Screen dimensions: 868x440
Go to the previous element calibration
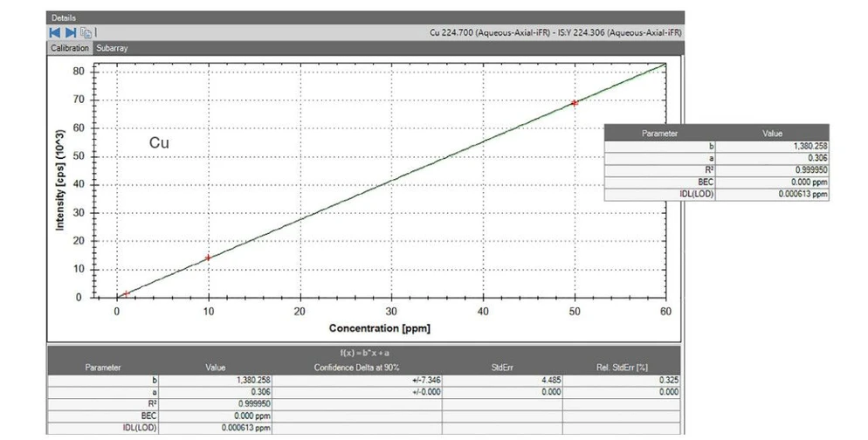55,32
